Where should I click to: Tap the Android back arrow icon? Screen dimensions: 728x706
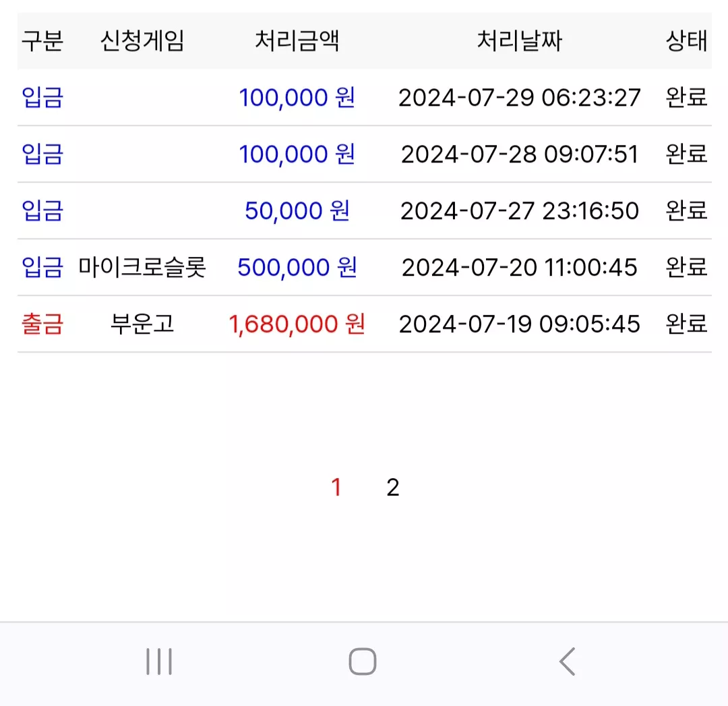point(567,661)
